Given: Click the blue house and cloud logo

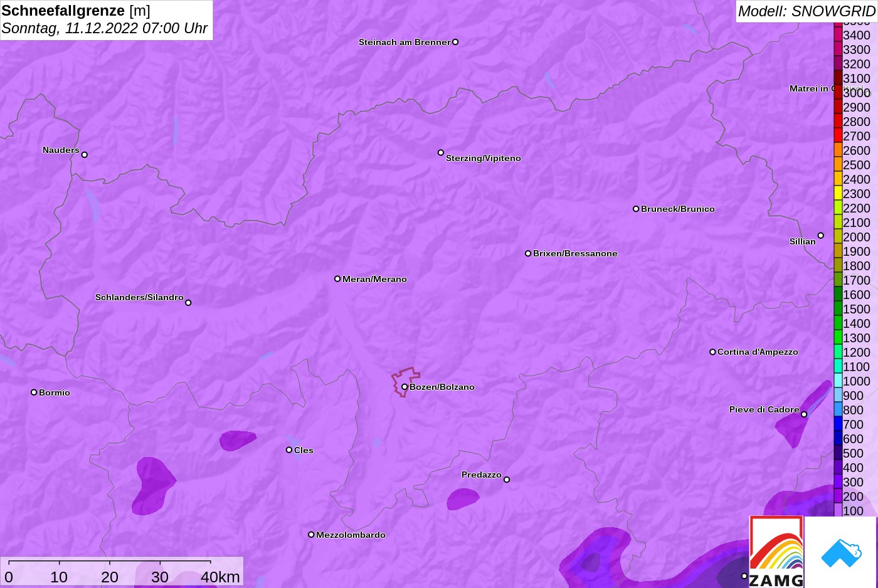Looking at the screenshot, I should coord(840,552).
